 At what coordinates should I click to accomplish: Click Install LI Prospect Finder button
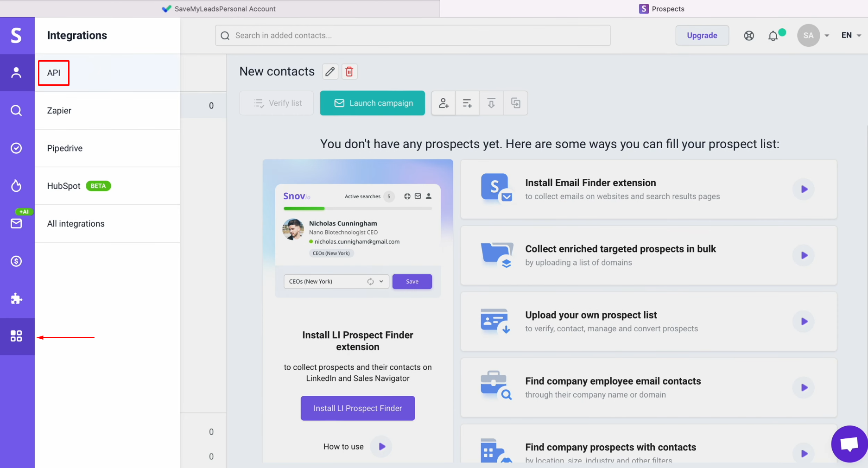[x=358, y=408]
